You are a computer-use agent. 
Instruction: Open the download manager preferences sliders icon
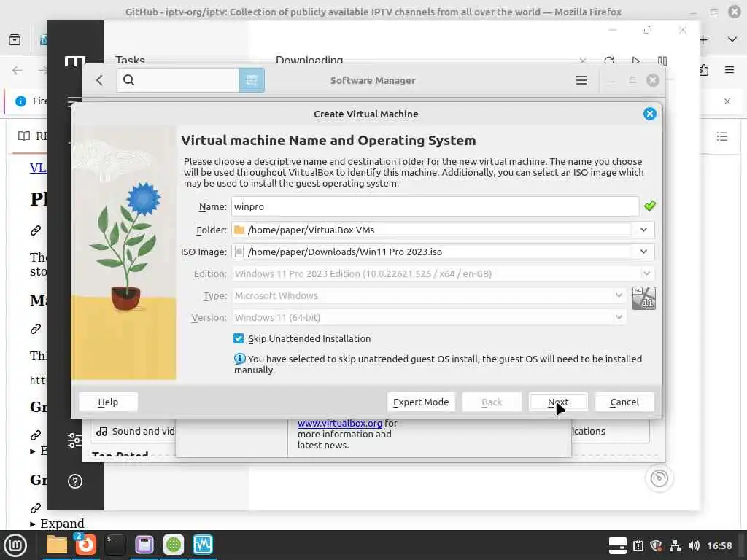74,440
